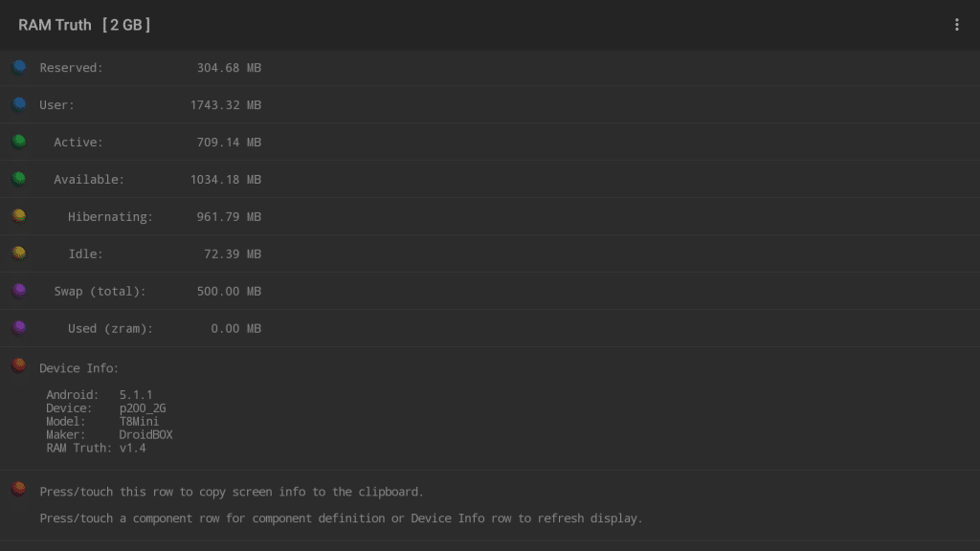Click the 72.39 MB value

[x=233, y=254]
